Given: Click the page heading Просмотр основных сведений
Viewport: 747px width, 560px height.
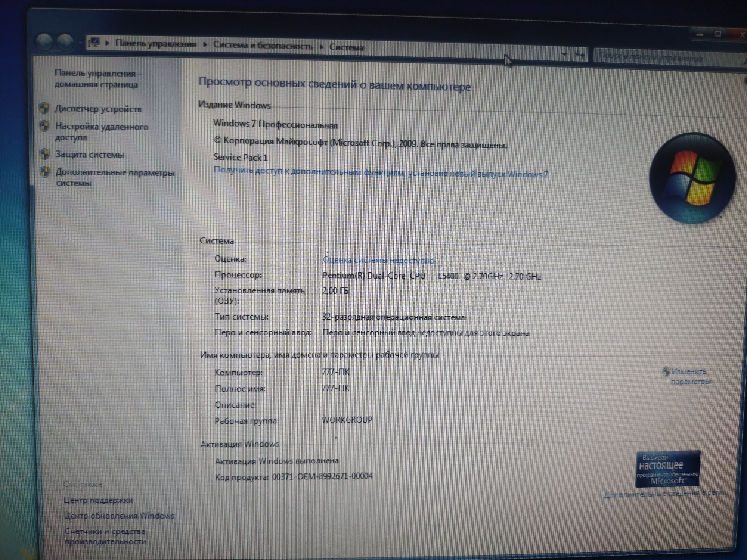Looking at the screenshot, I should pyautogui.click(x=335, y=84).
